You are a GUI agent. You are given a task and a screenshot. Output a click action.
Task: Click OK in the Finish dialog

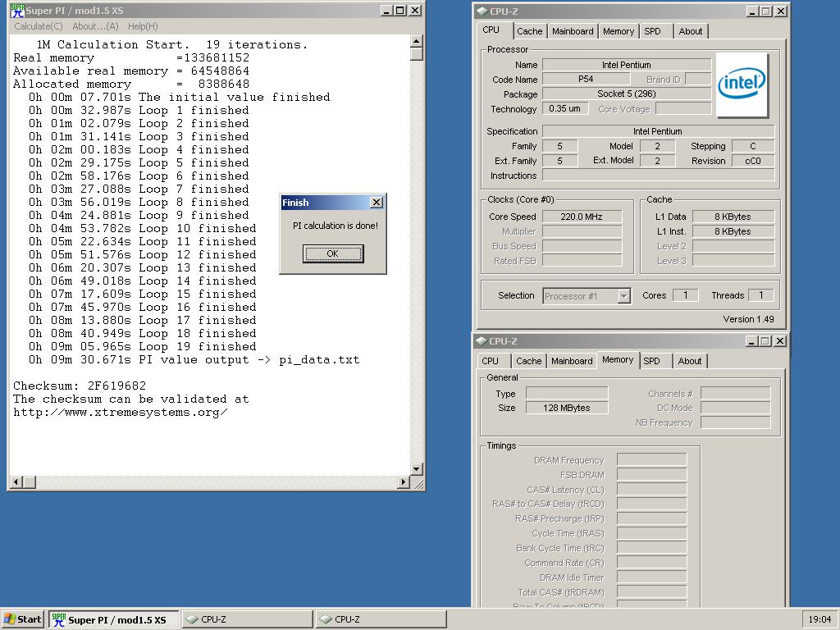[x=333, y=253]
